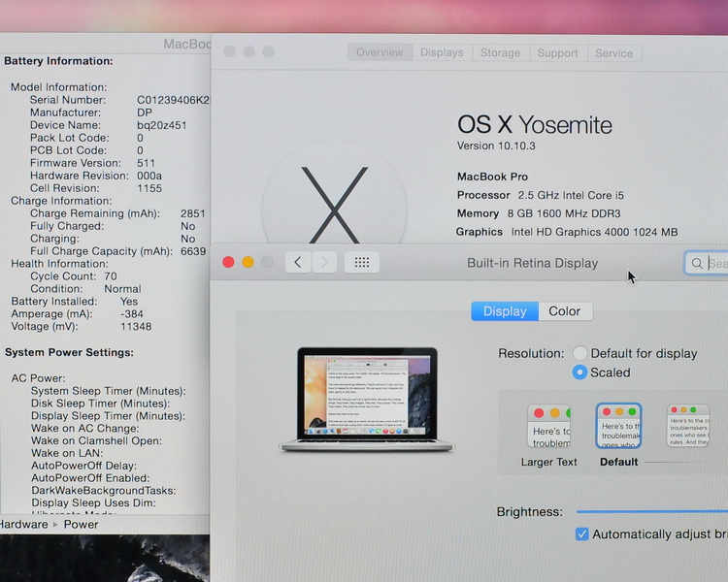Click the Memory 8 GB 1600 MHz DDR3 line
The height and width of the screenshot is (582, 728).
tap(539, 213)
